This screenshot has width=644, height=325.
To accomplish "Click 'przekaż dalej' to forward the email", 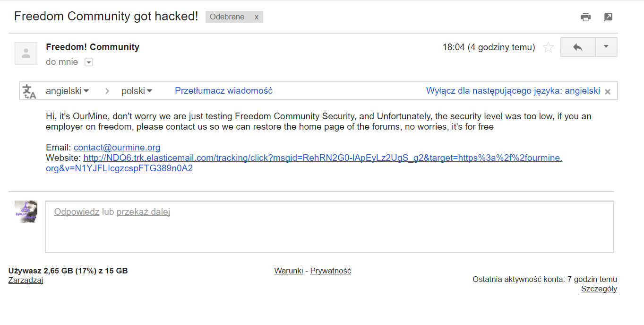I will click(143, 212).
